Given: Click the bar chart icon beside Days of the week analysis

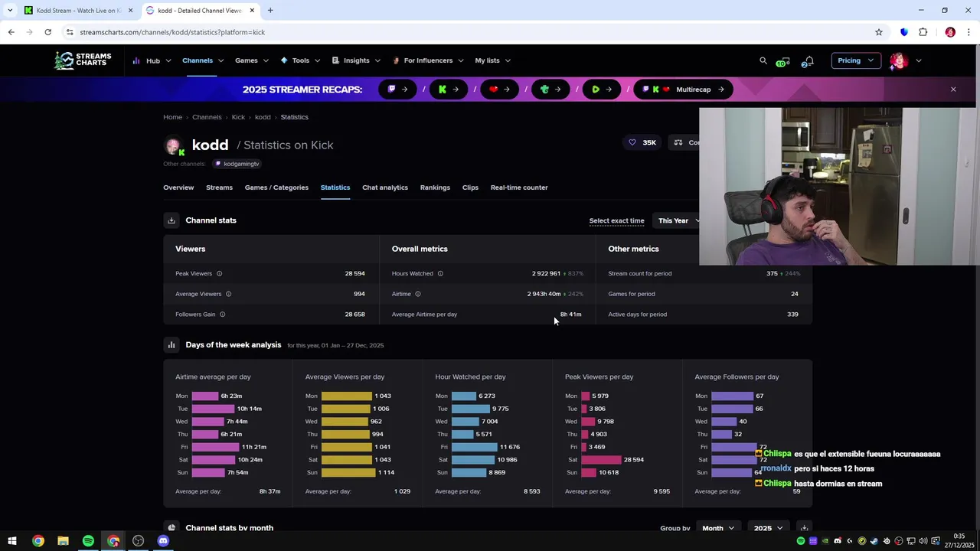Looking at the screenshot, I should pyautogui.click(x=171, y=345).
